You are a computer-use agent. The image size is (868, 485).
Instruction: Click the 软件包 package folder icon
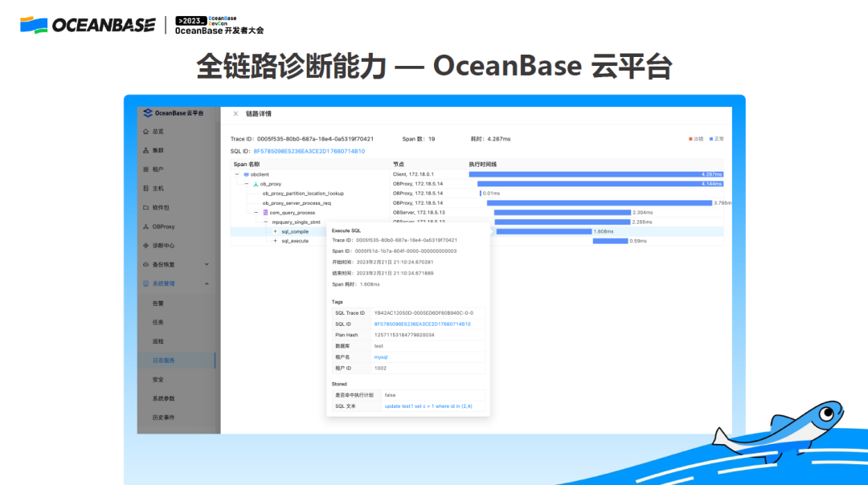tap(145, 207)
